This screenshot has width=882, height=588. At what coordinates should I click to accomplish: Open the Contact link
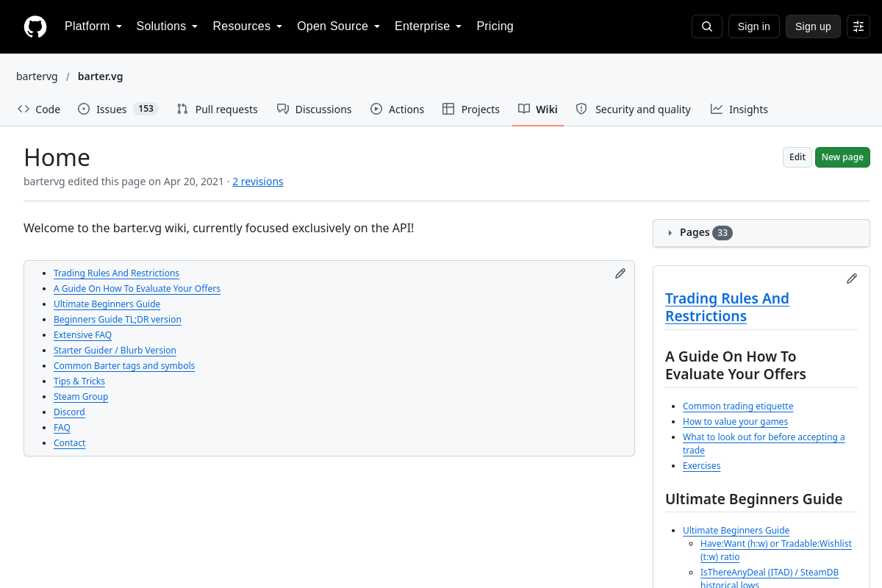[69, 443]
